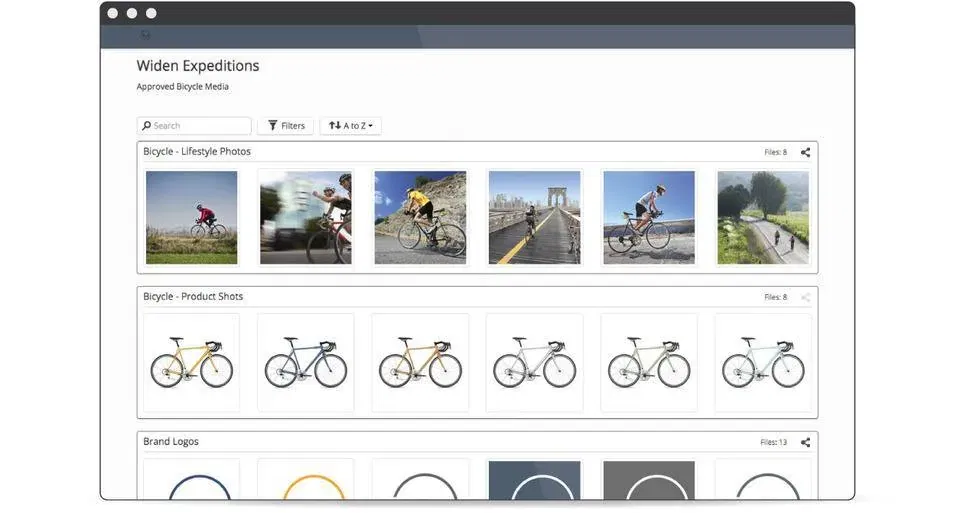
Task: Open the Filters panel
Action: (x=285, y=126)
